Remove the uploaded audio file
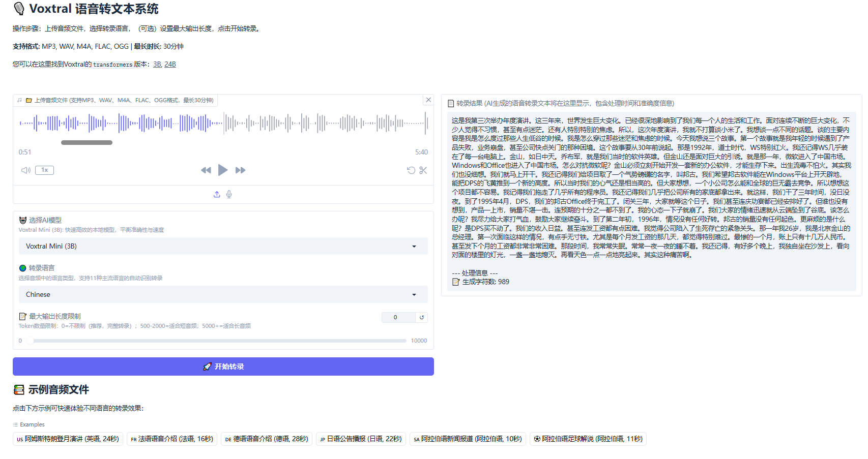 428,100
